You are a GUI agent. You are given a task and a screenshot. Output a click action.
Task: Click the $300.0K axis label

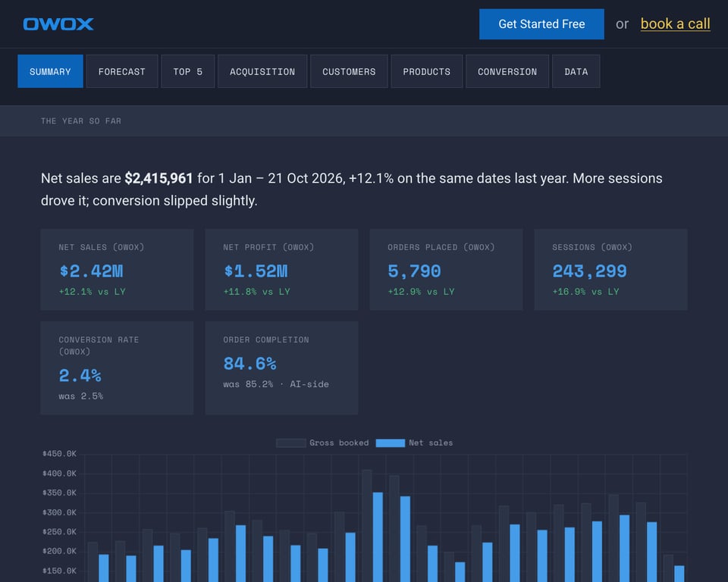pyautogui.click(x=59, y=512)
